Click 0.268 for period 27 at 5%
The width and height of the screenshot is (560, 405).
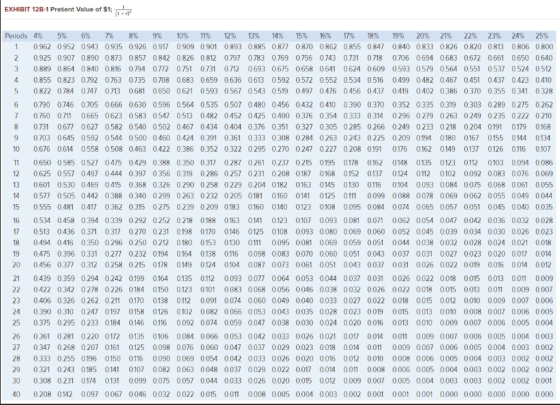click(x=66, y=347)
